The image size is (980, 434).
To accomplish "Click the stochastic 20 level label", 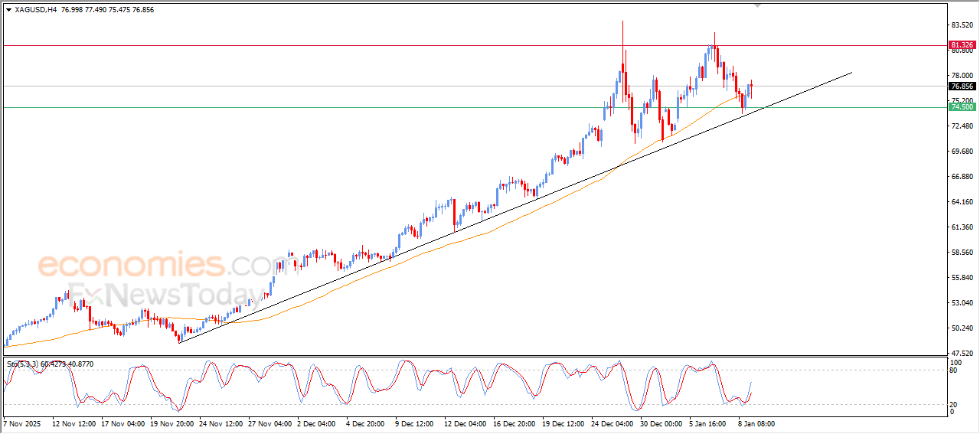I will tap(954, 404).
